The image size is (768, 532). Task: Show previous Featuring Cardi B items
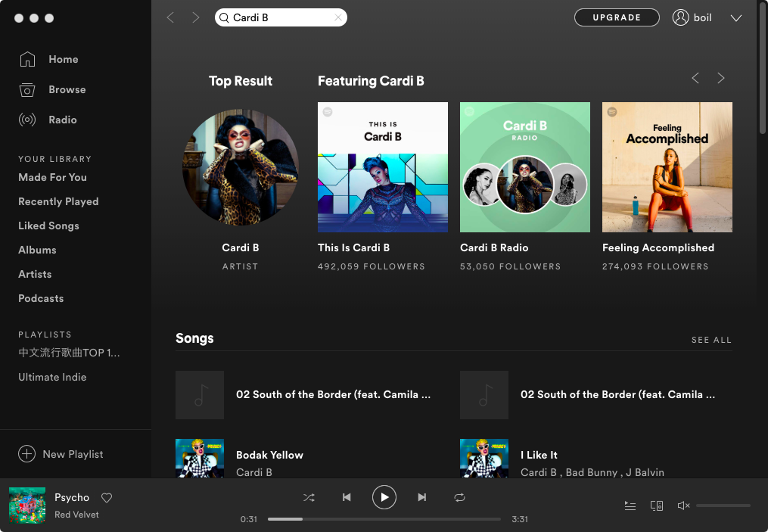(695, 78)
